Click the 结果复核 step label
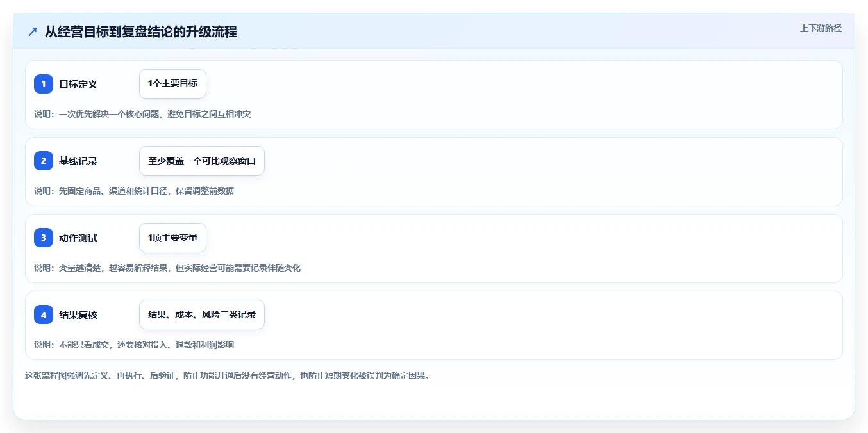Image resolution: width=868 pixels, height=433 pixels. click(x=78, y=315)
